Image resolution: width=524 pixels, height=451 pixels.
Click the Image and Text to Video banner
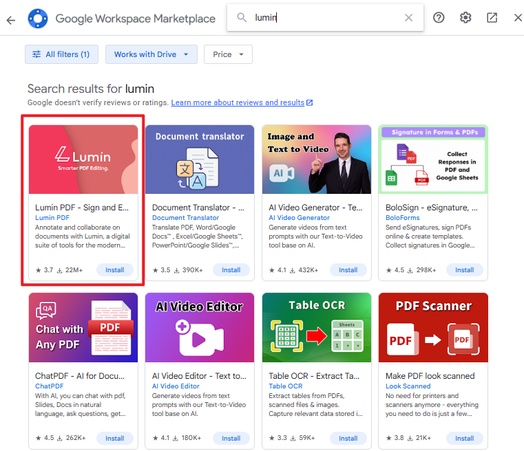coord(316,159)
